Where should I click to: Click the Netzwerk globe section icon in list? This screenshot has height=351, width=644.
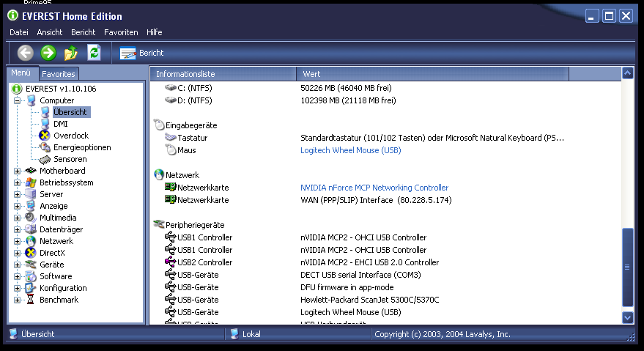coord(158,174)
